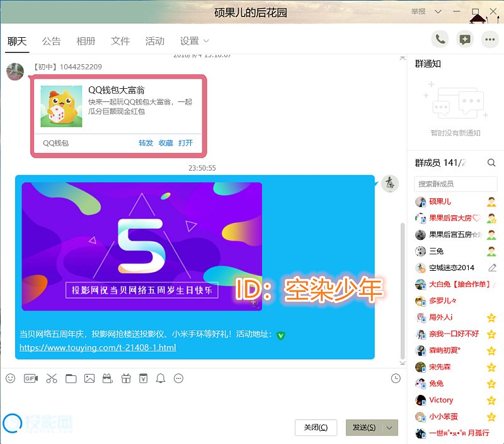The image size is (504, 444).
Task: Open the send file folder icon
Action: coord(71,379)
